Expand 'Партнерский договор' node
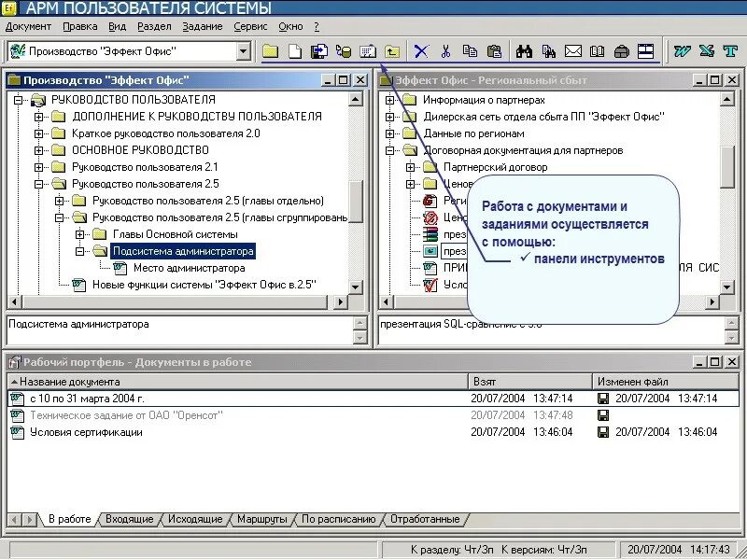 point(410,167)
